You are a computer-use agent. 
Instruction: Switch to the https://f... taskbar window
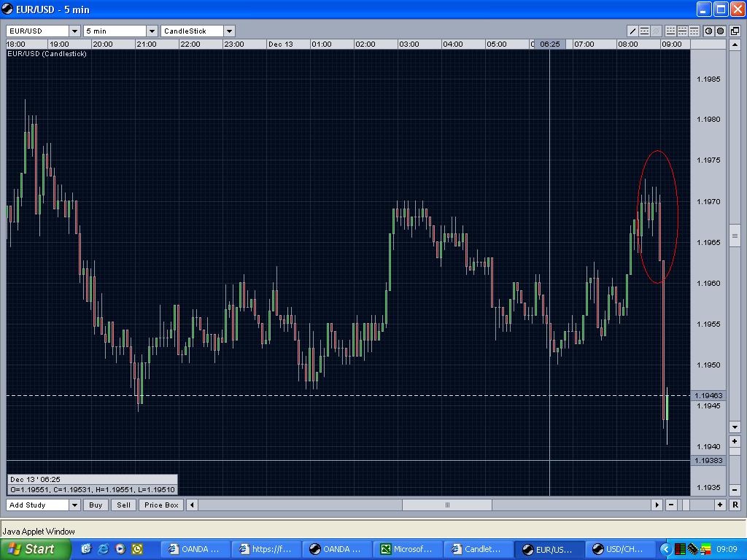(266, 550)
